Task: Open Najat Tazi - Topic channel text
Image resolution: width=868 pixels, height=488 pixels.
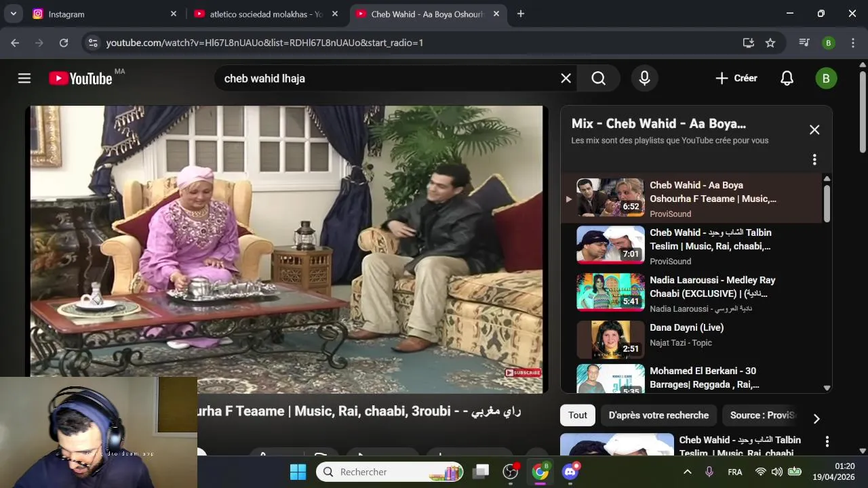Action: (x=681, y=343)
